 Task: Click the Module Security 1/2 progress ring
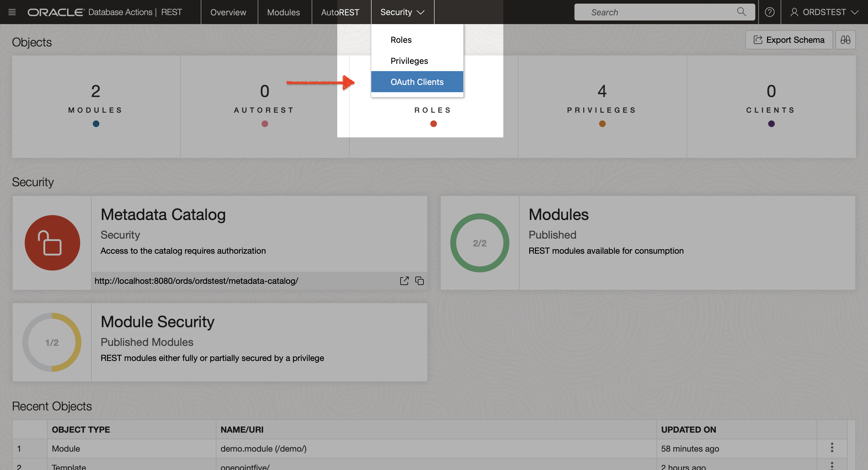point(52,342)
